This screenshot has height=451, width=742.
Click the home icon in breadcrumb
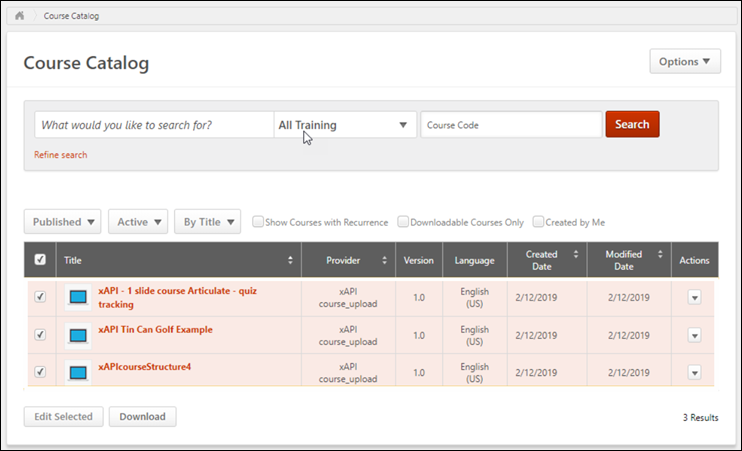19,16
